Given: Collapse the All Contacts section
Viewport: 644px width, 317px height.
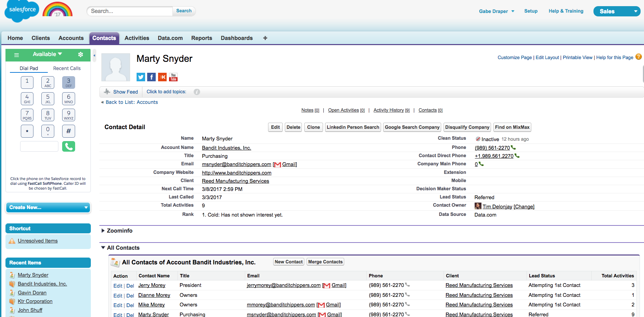Looking at the screenshot, I should [x=103, y=248].
